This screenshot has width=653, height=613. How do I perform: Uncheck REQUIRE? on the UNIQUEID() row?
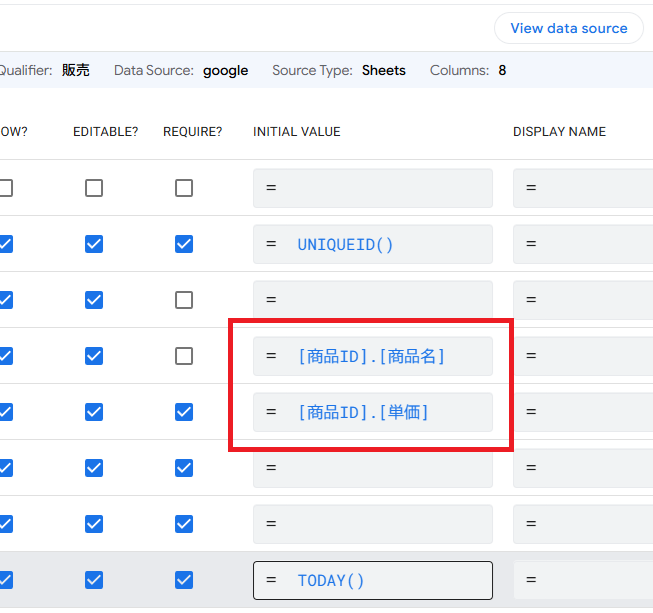pos(184,244)
